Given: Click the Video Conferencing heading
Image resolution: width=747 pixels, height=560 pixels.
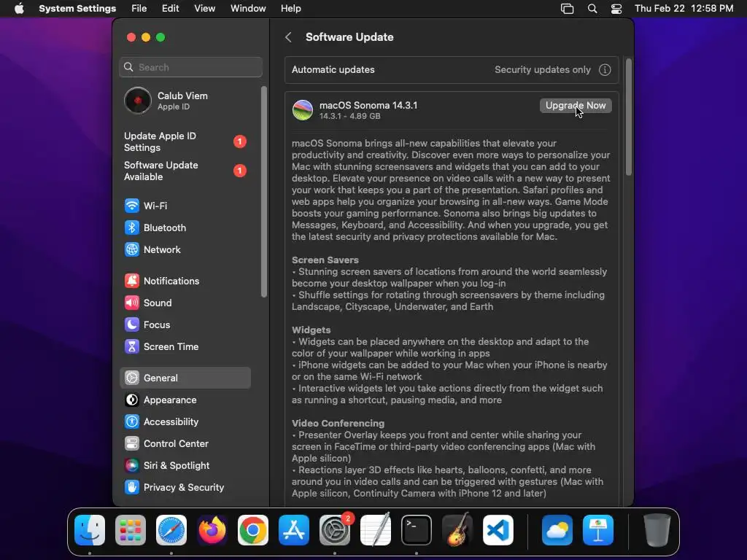Looking at the screenshot, I should [338, 424].
